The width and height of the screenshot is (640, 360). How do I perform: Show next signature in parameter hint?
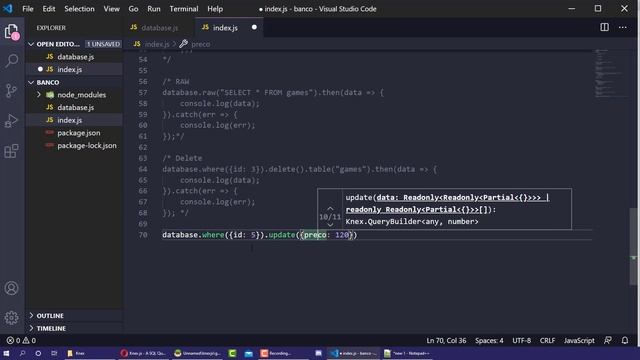(x=330, y=225)
